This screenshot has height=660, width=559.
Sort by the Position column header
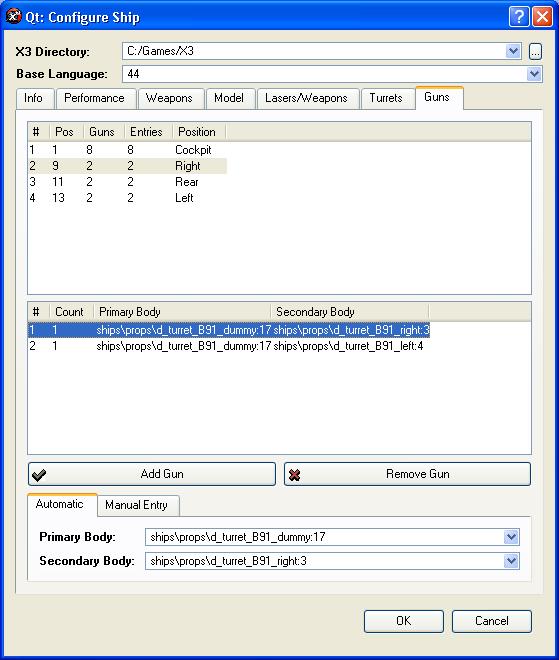coord(197,132)
